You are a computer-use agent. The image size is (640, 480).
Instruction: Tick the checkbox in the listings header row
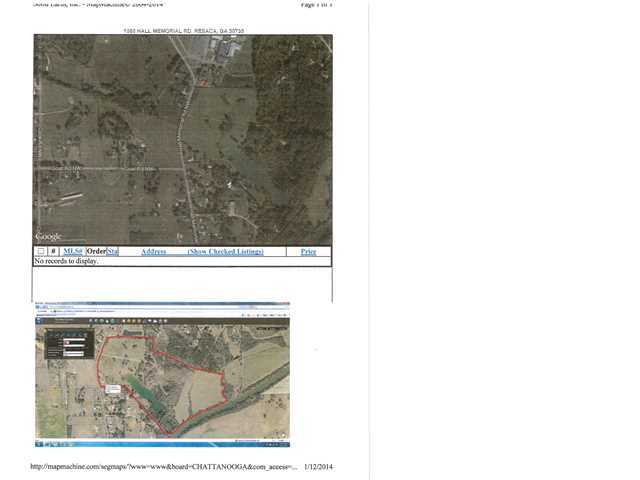click(41, 251)
